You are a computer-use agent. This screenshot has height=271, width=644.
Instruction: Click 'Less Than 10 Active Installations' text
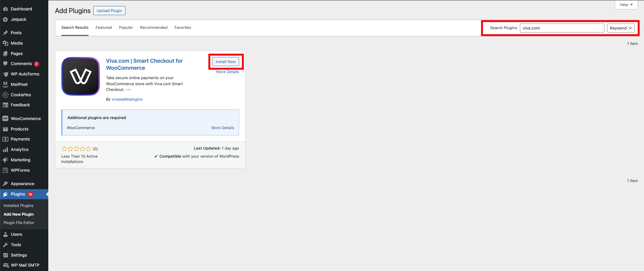[x=79, y=159]
